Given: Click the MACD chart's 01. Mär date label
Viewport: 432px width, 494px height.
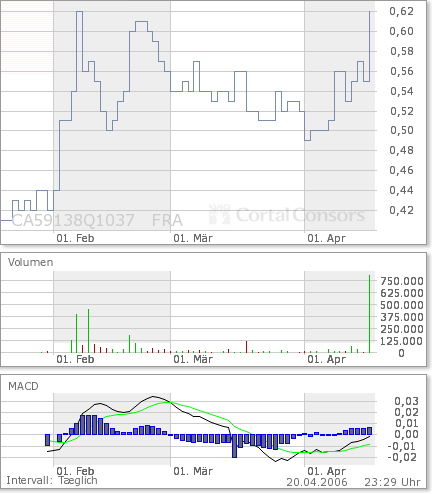Looking at the screenshot, I should 193,471.
